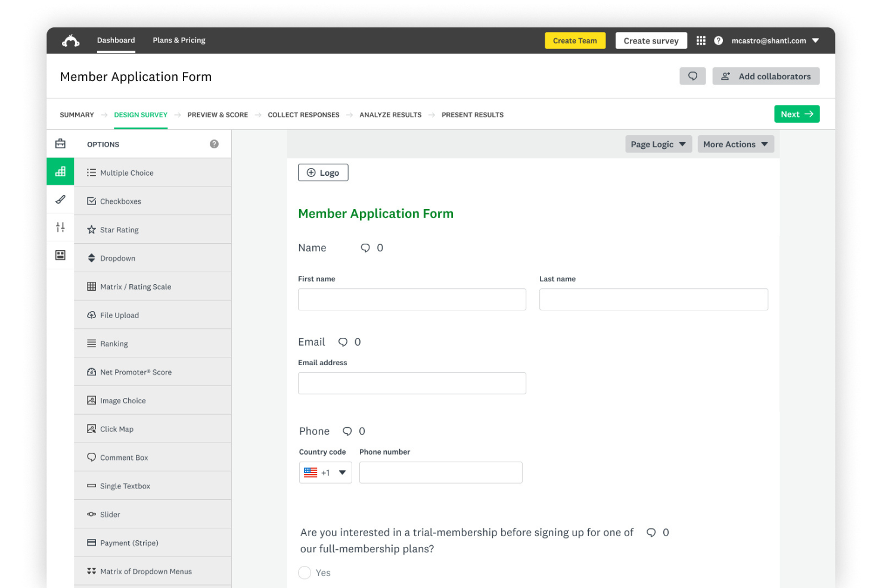This screenshot has width=882, height=588.
Task: Open the Format layout icon in sidebar
Action: [x=60, y=255]
